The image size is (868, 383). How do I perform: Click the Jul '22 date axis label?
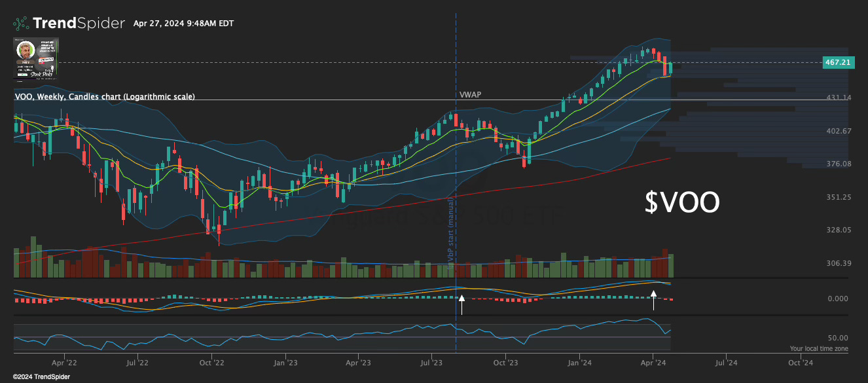137,361
